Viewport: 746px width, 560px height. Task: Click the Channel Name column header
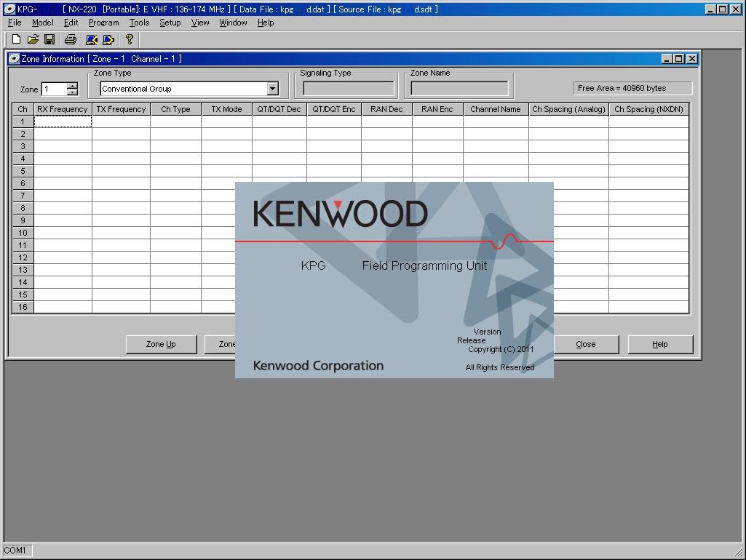[495, 109]
